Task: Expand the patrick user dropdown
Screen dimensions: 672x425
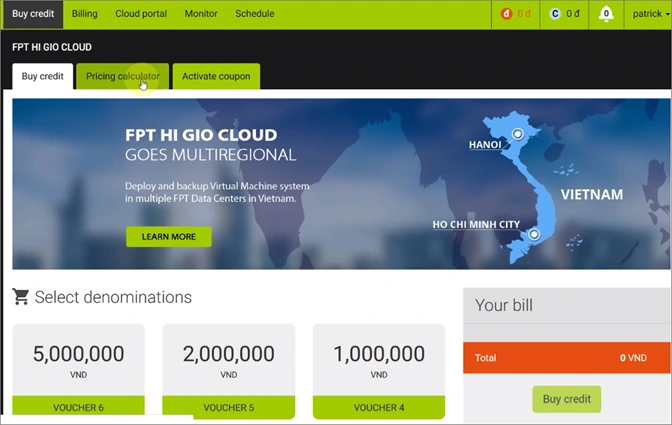Action: 650,14
